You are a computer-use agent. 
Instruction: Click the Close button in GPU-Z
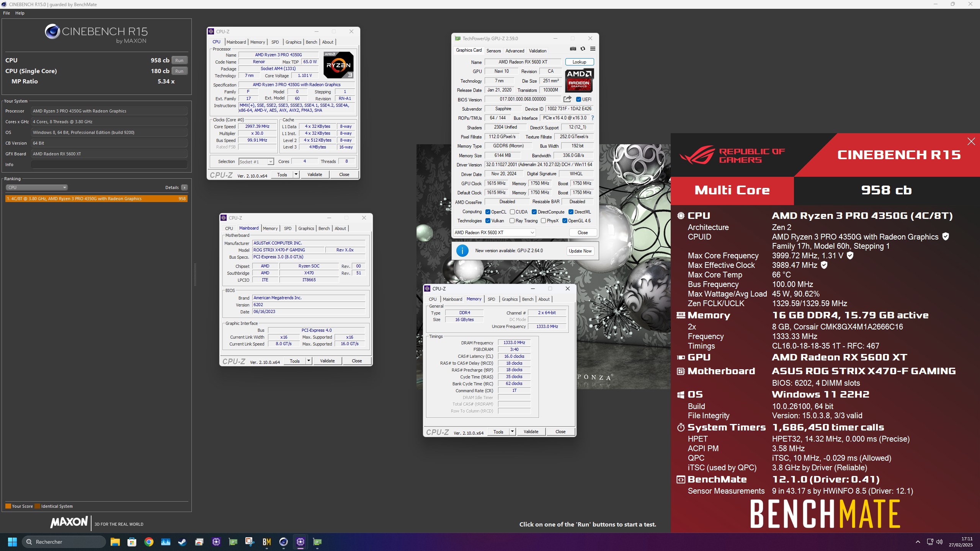point(583,233)
